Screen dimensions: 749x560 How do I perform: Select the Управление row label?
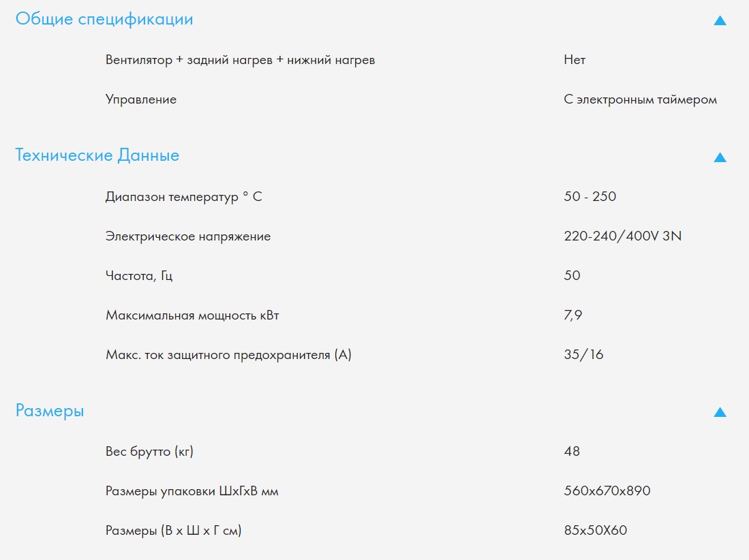pyautogui.click(x=141, y=99)
